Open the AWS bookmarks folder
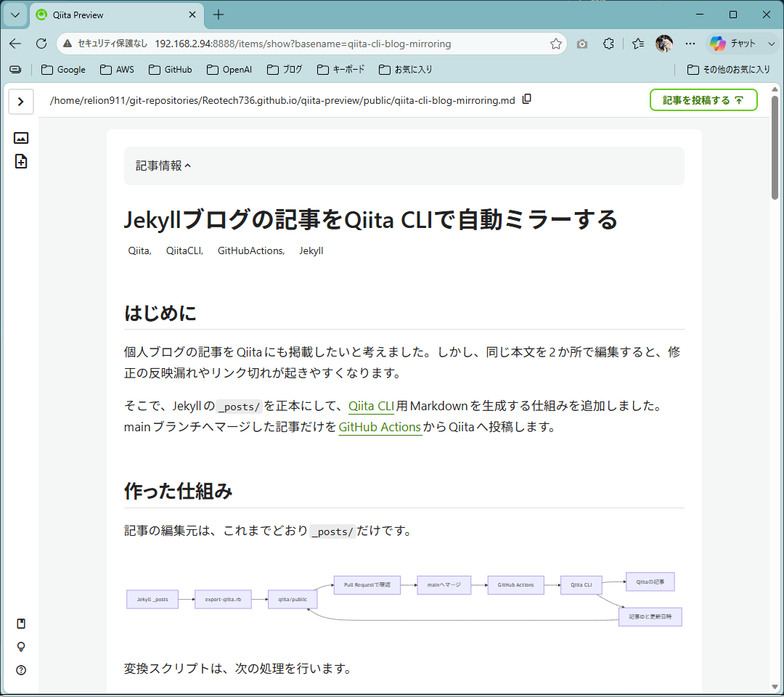Screen dimensions: 784x697 pyautogui.click(x=117, y=70)
